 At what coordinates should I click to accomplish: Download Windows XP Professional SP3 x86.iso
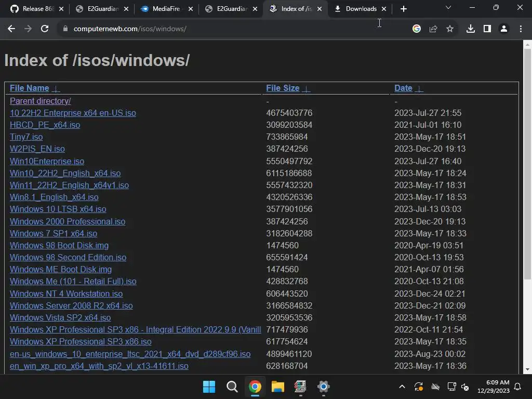[x=81, y=342]
